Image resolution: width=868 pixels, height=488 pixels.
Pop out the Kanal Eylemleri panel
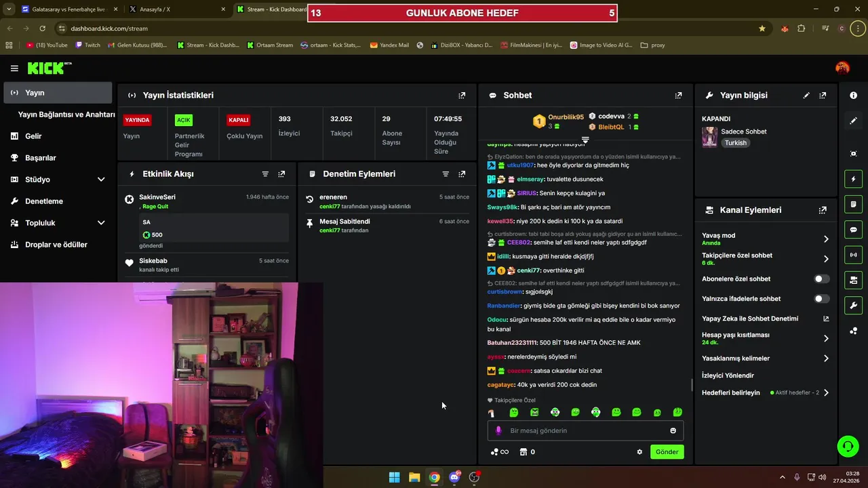(823, 210)
